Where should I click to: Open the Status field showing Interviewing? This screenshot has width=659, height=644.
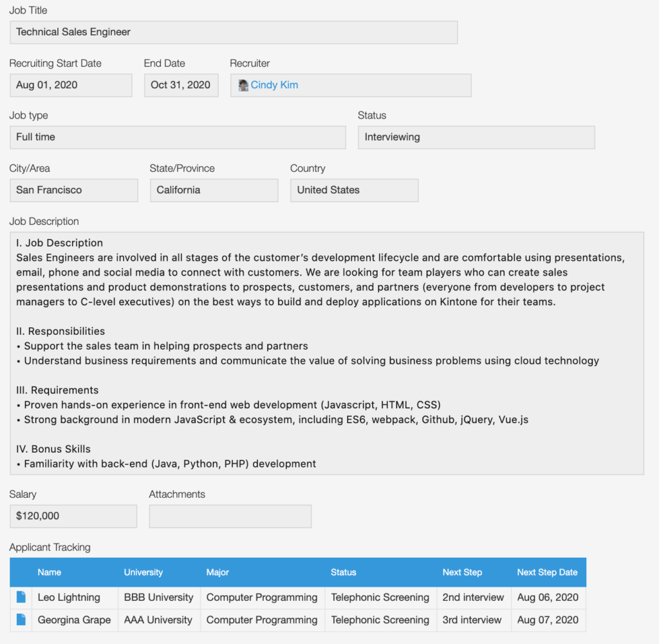[476, 137]
